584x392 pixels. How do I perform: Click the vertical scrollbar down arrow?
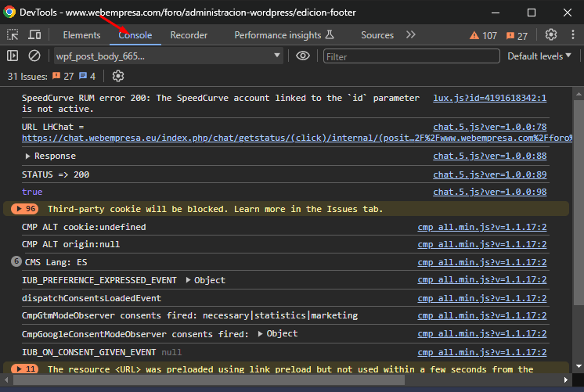(x=579, y=366)
